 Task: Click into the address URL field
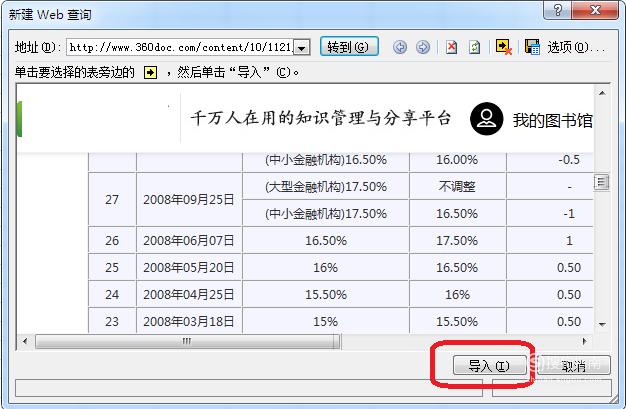(180, 47)
